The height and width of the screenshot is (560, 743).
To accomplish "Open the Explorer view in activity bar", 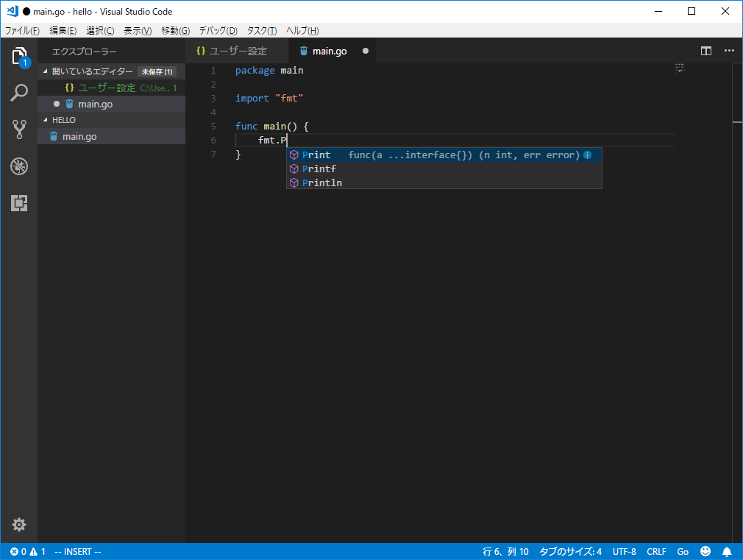I will coord(19,56).
